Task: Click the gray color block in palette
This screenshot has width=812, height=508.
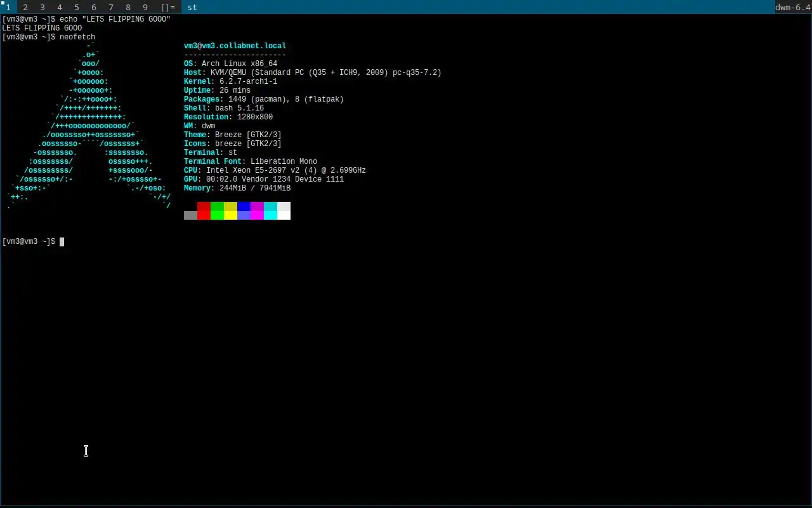Action: [x=190, y=215]
